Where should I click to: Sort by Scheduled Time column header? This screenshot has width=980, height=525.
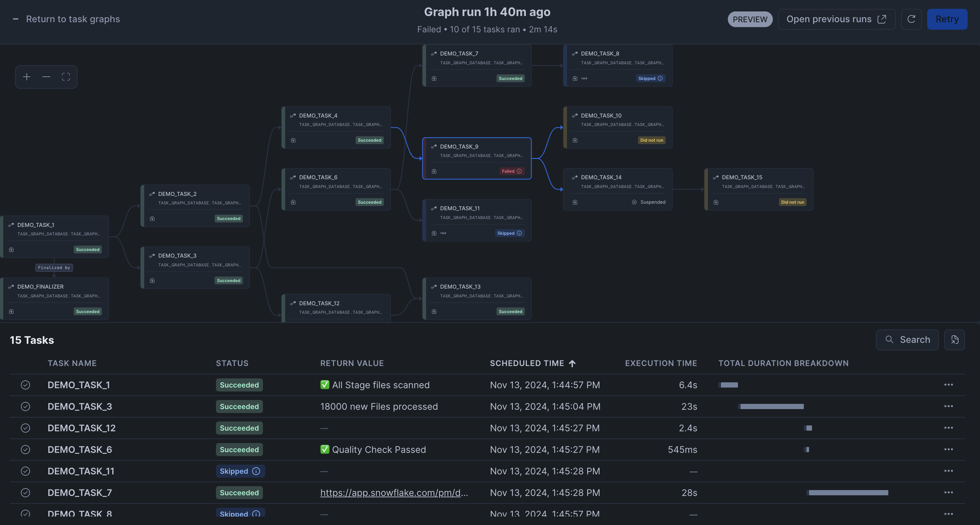click(x=533, y=363)
